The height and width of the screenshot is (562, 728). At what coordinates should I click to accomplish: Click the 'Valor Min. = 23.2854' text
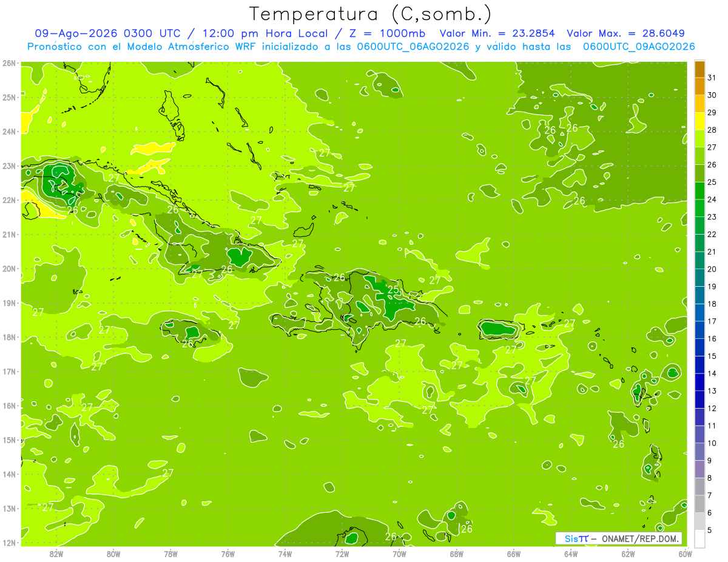coord(497,33)
